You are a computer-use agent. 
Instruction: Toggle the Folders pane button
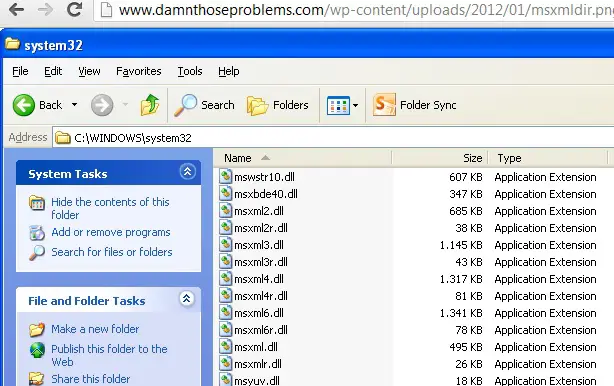[x=277, y=105]
